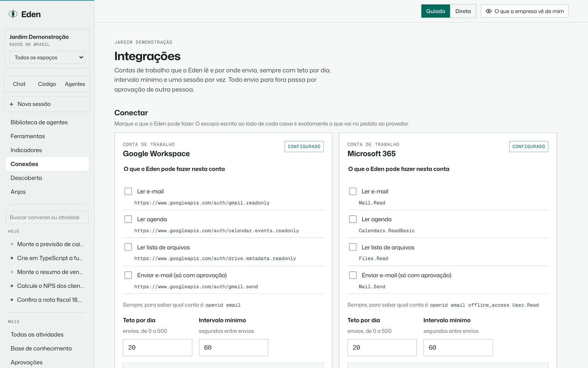Check Ler agenda under Microsoft 365
Image resolution: width=588 pixels, height=368 pixels.
[x=353, y=219]
